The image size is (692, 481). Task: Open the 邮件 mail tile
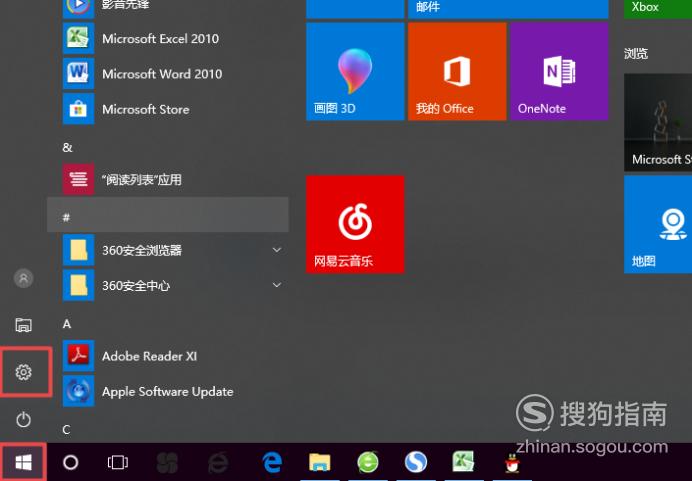[508, 9]
